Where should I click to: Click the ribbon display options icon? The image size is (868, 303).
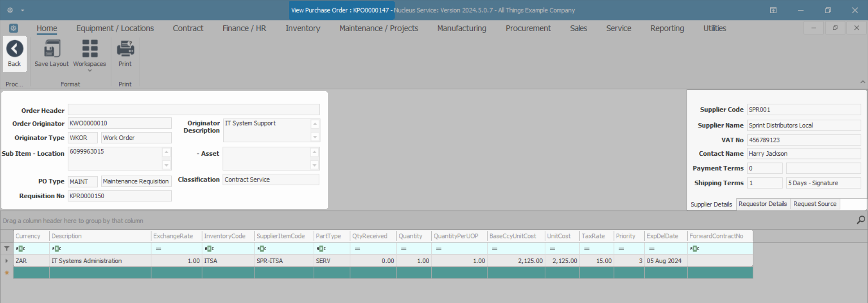click(x=773, y=10)
